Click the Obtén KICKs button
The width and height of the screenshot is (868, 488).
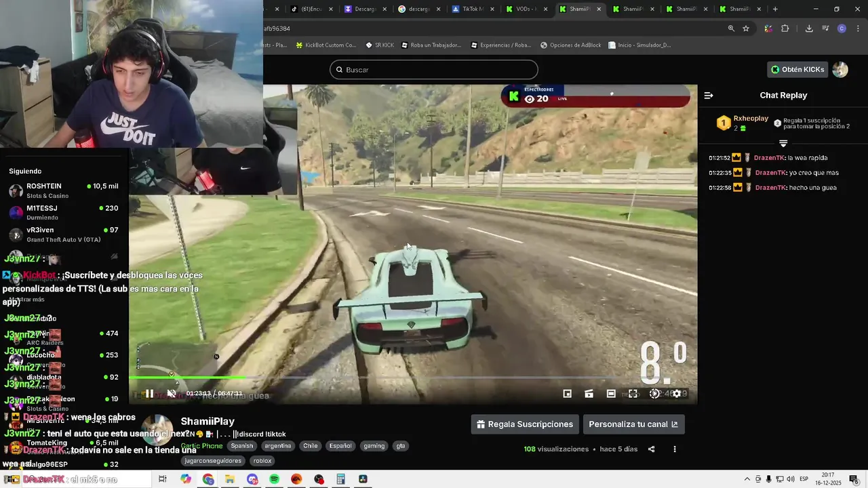click(x=797, y=69)
